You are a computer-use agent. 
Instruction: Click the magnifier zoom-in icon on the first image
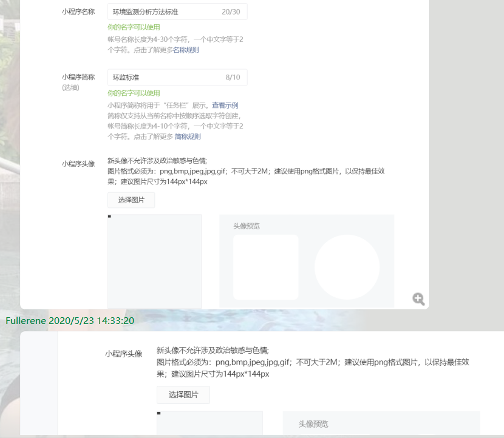click(418, 299)
